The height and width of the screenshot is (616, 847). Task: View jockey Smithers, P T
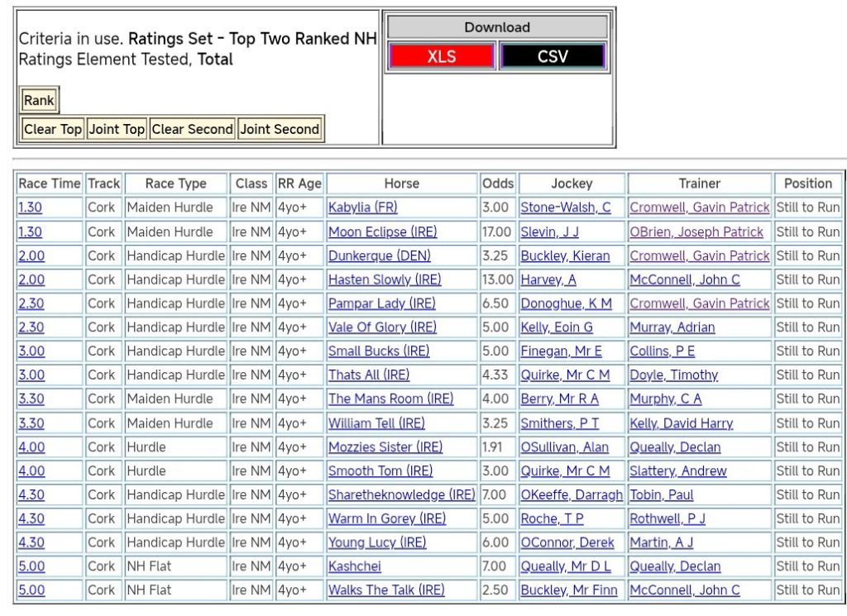coord(559,423)
